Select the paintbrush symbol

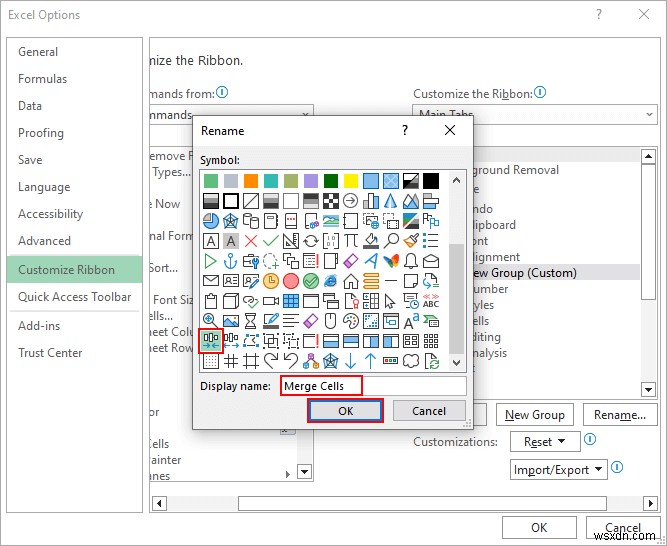point(411,241)
